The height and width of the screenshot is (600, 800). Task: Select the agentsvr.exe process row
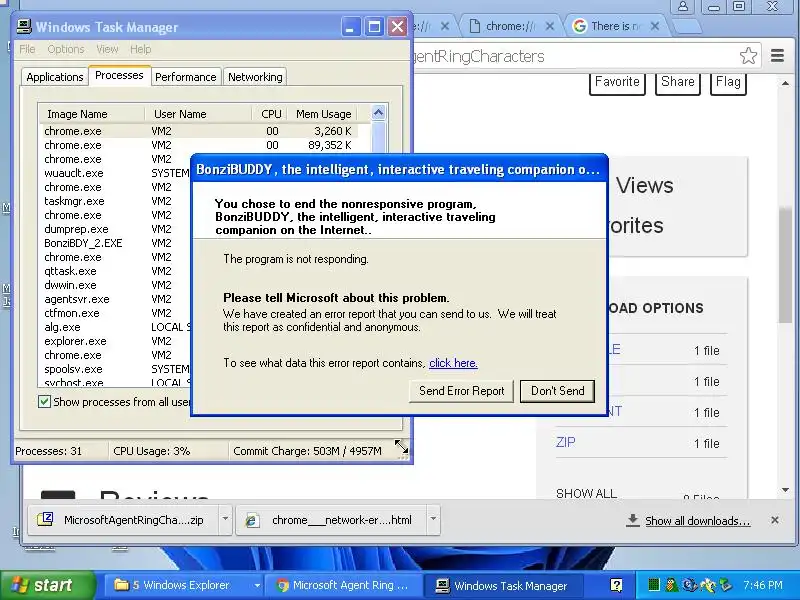[115, 299]
